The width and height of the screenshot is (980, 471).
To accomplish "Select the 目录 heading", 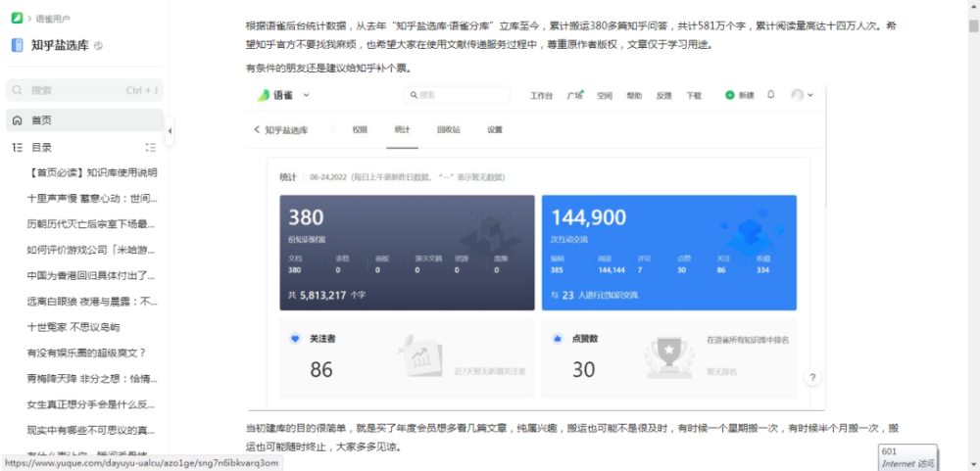I will click(x=42, y=148).
